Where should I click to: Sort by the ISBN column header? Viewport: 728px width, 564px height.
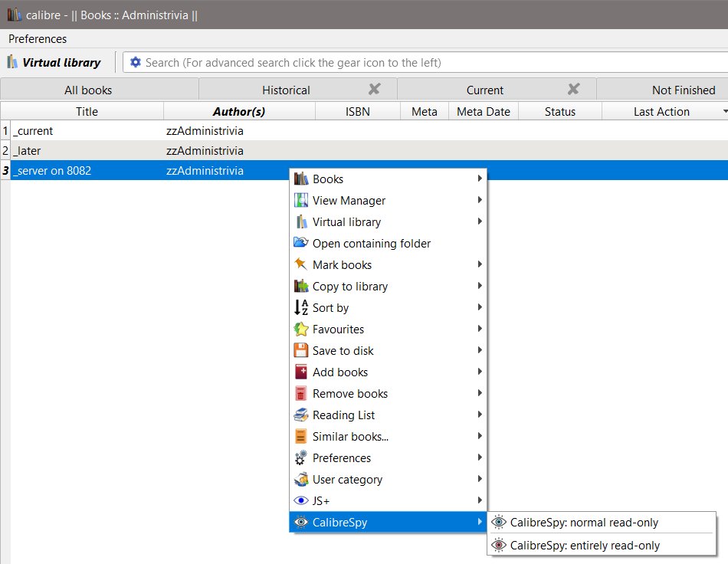pyautogui.click(x=358, y=111)
